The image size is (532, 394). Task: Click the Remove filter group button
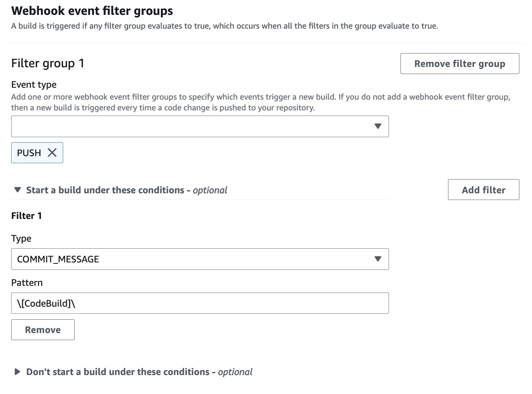click(460, 64)
